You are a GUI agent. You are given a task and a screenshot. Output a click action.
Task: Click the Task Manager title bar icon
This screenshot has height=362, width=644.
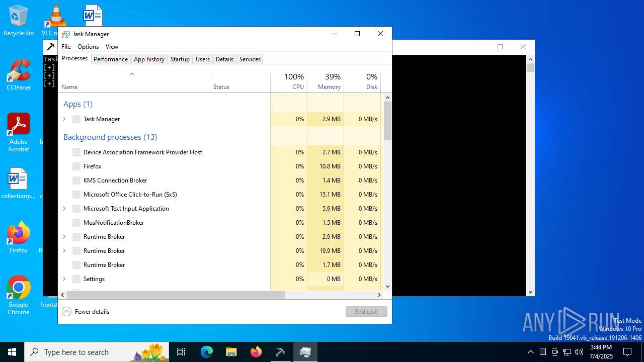[66, 34]
